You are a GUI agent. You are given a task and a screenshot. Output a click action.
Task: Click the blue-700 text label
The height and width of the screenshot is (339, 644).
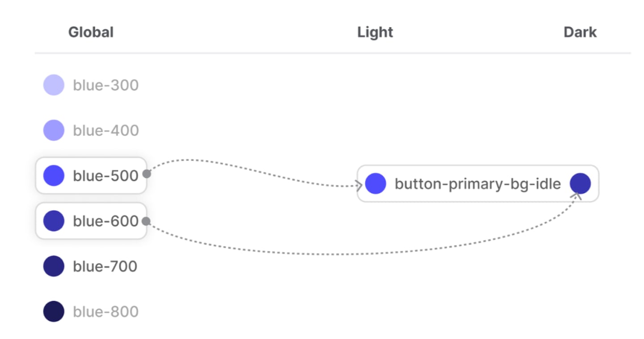105,267
